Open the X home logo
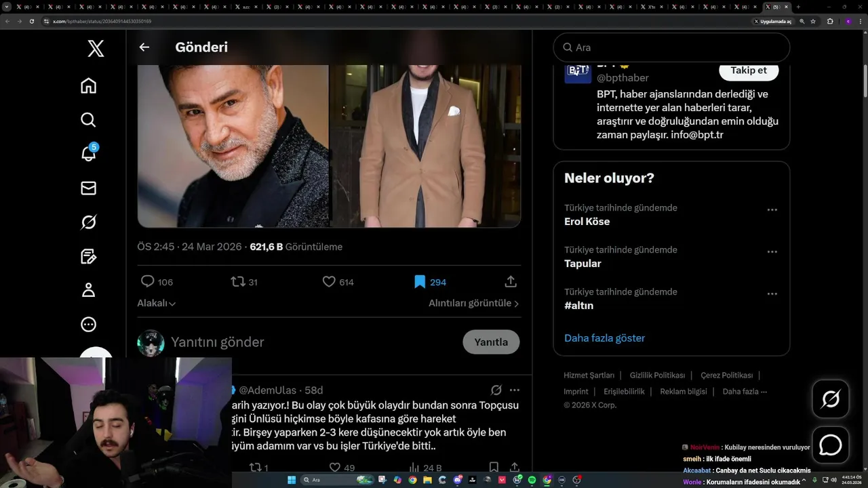 tap(96, 48)
